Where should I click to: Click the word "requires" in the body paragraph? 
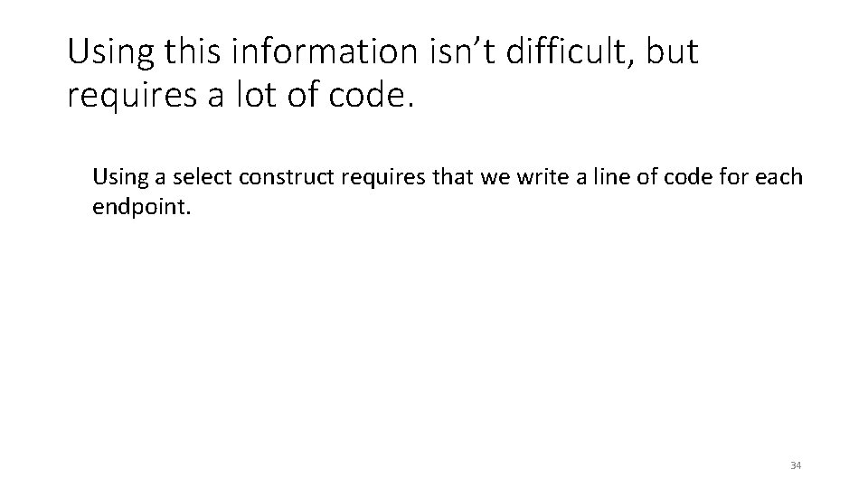[x=383, y=178]
